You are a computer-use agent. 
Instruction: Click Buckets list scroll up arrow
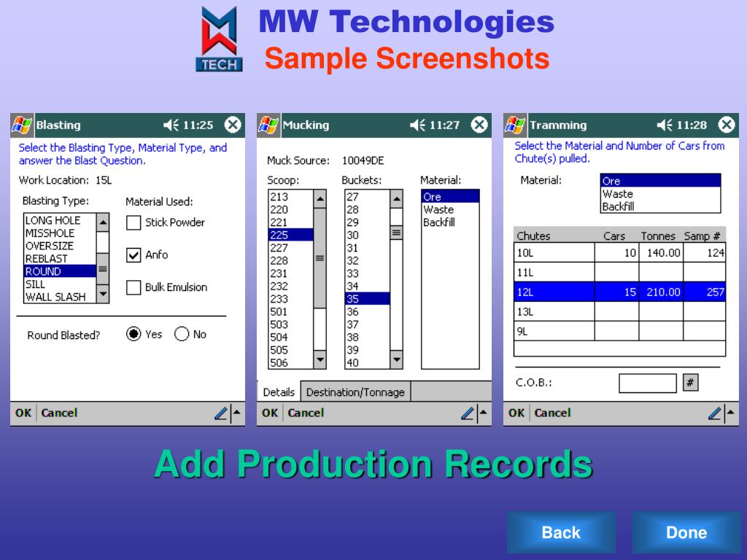[x=396, y=199]
